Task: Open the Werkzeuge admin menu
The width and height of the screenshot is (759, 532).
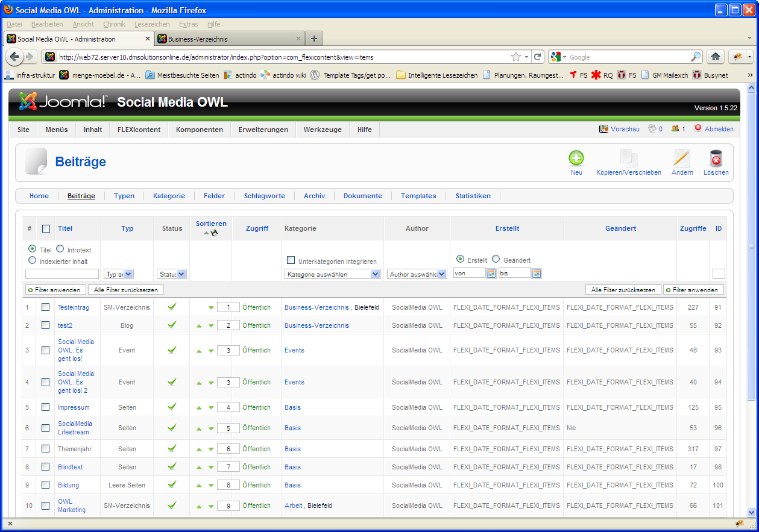Action: coord(323,130)
